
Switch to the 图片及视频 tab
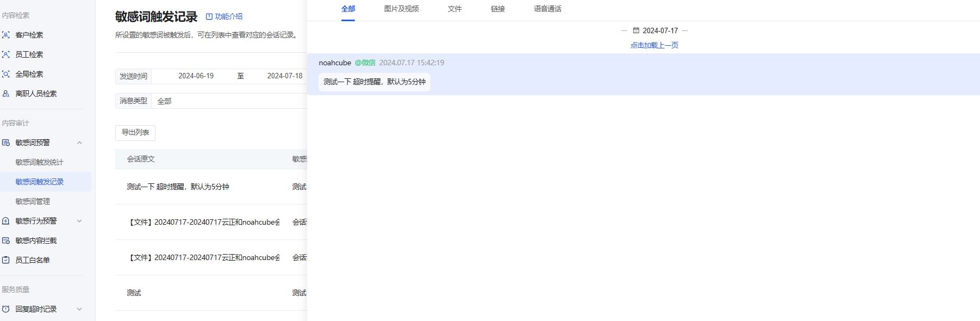(401, 9)
